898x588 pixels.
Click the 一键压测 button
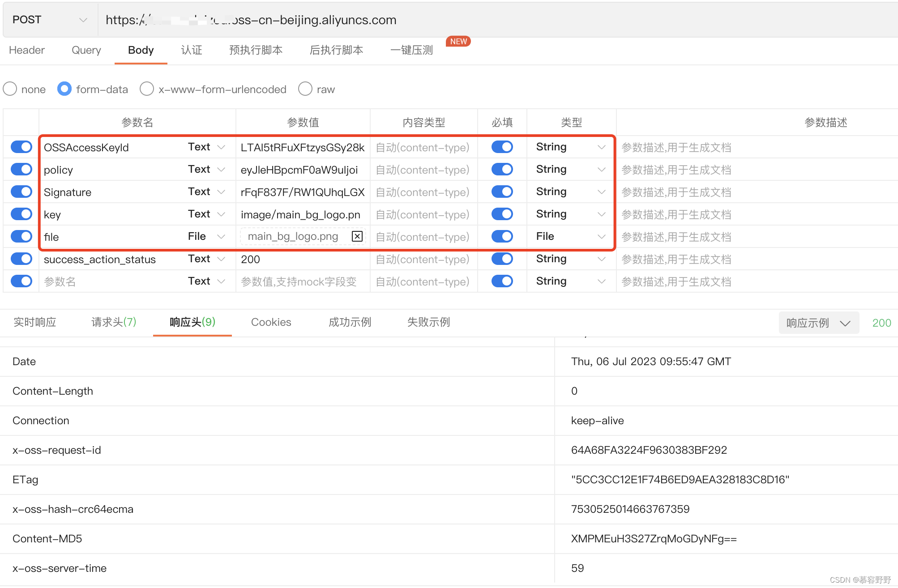[411, 50]
